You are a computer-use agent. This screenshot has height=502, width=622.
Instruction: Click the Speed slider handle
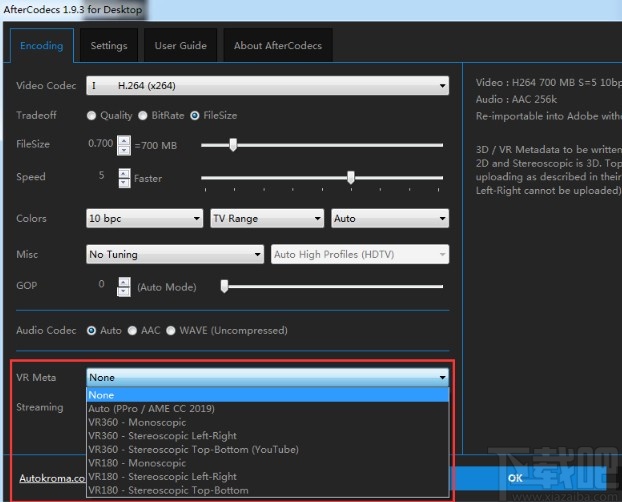point(351,178)
